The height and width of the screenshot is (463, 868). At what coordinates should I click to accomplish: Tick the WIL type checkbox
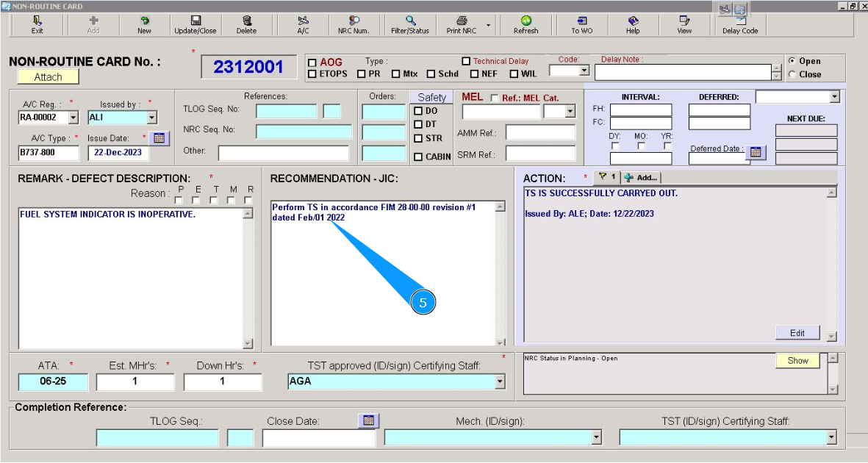(514, 73)
